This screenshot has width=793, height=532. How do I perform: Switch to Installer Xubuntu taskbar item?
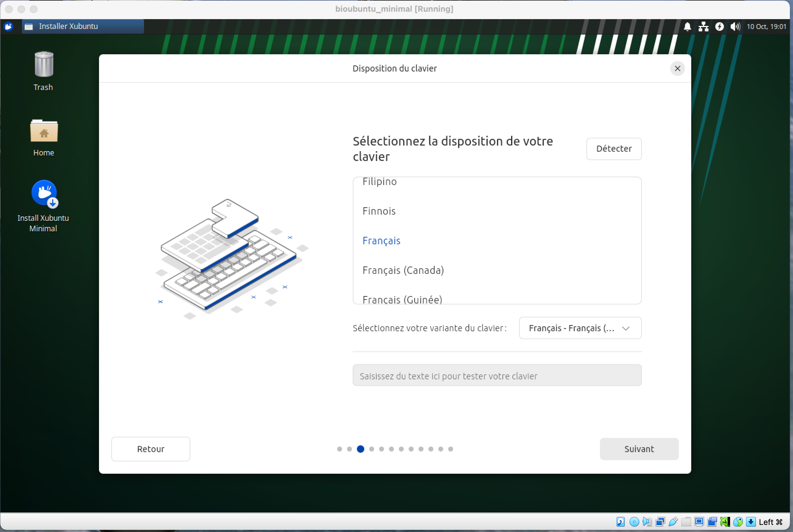[x=83, y=27]
